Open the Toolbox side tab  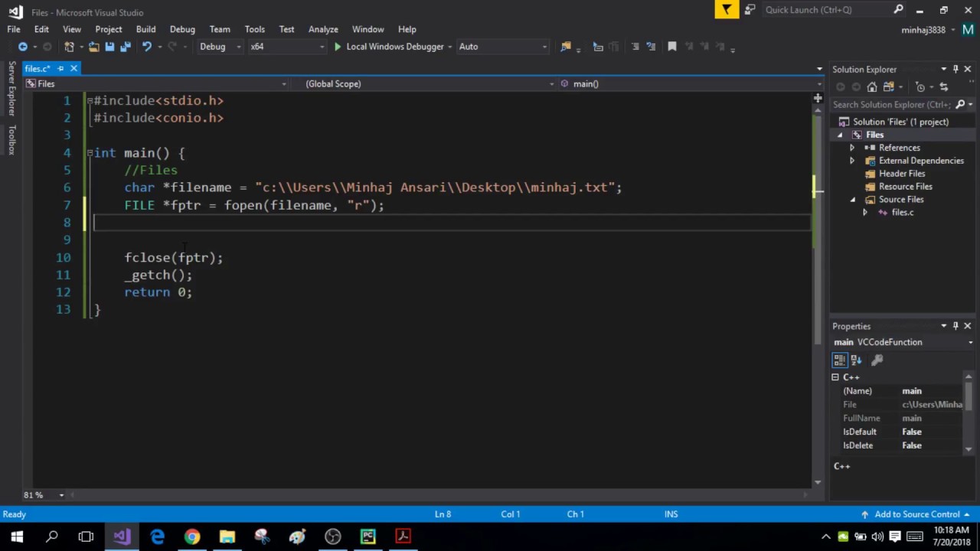point(11,140)
